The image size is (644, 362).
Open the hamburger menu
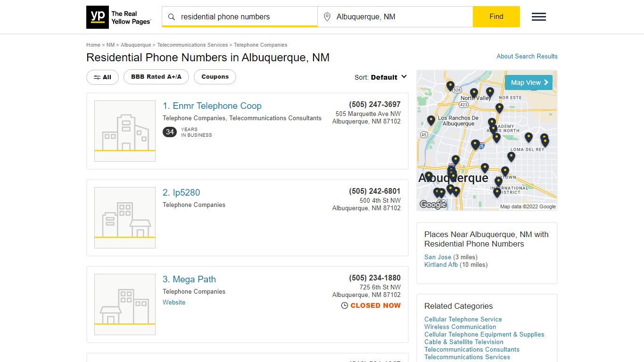pos(539,17)
